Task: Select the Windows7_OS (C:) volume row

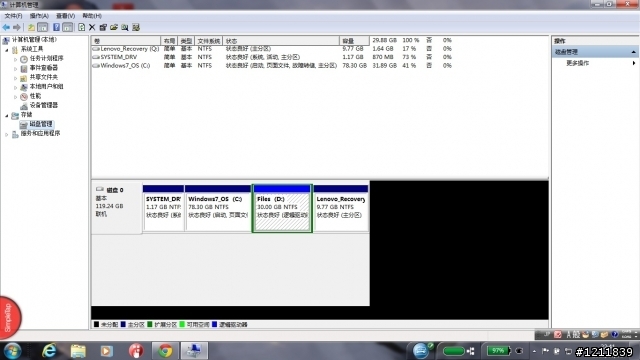Action: pos(273,66)
